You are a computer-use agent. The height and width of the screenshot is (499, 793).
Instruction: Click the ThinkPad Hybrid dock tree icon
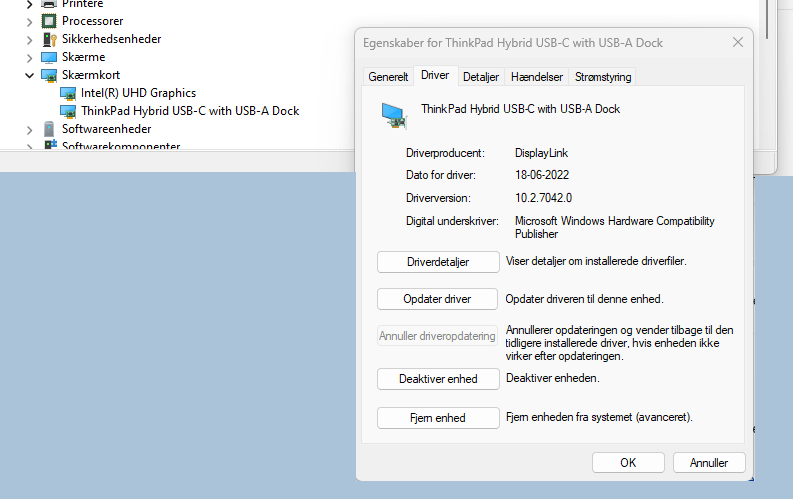[x=68, y=111]
